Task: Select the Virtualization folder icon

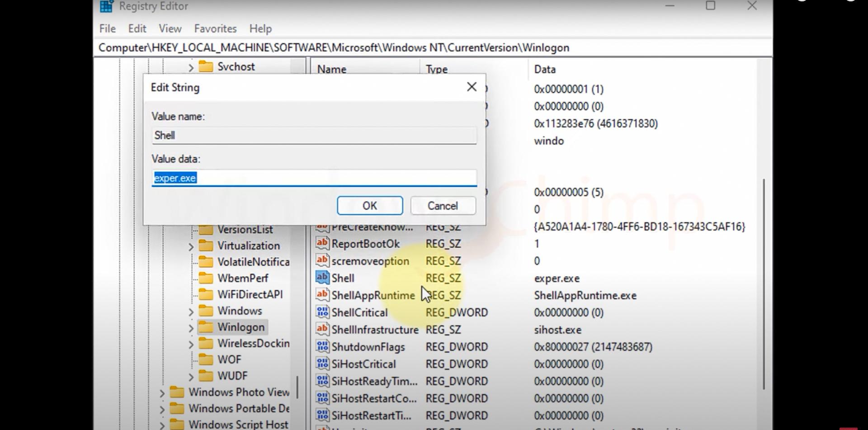Action: click(x=206, y=246)
